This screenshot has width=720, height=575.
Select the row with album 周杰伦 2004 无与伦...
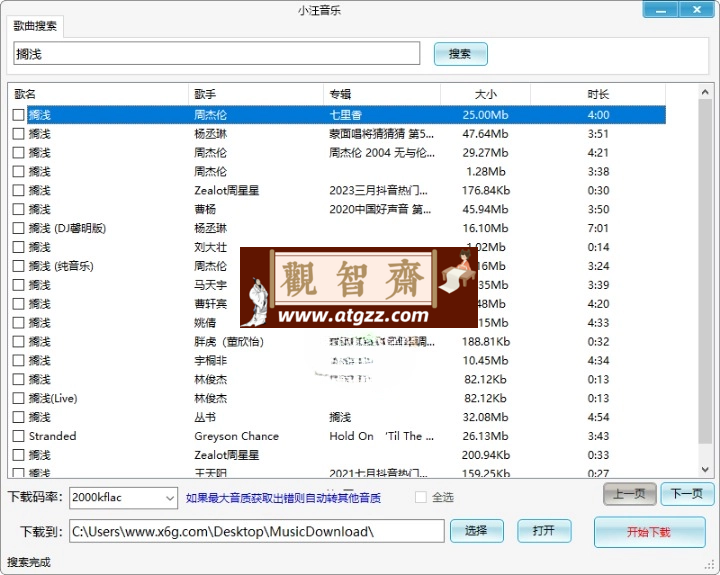[x=339, y=153]
